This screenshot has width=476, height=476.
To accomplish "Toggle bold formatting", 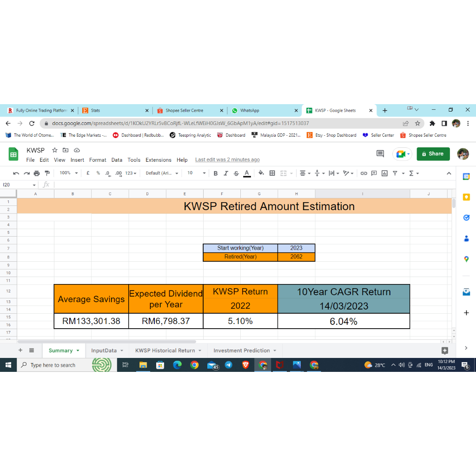I will tap(215, 173).
